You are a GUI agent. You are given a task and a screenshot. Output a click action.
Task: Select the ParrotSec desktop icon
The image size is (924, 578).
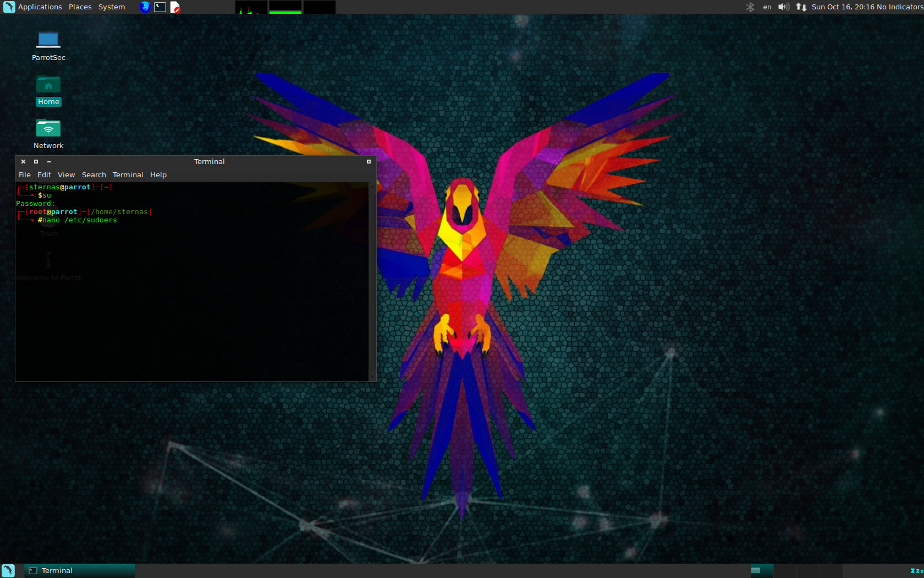click(x=48, y=46)
